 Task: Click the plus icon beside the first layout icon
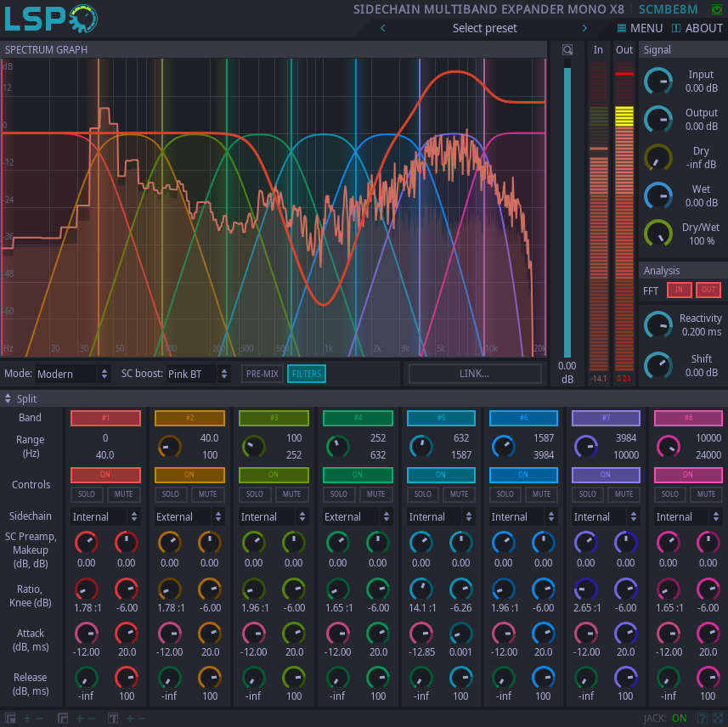pyautogui.click(x=27, y=718)
